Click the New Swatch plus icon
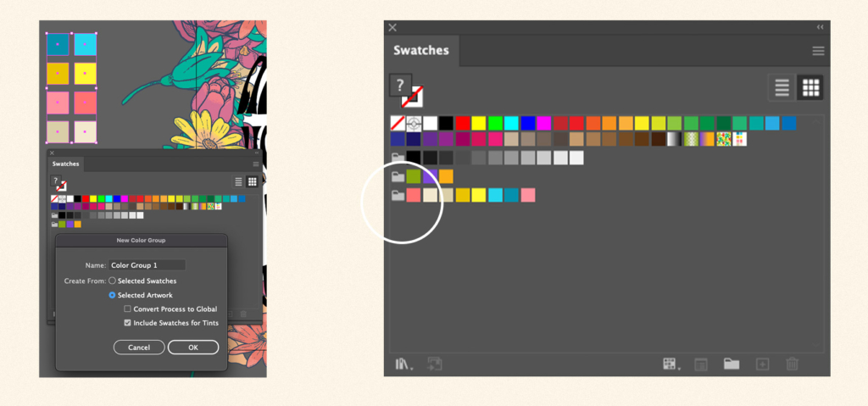The width and height of the screenshot is (868, 406). (x=762, y=364)
